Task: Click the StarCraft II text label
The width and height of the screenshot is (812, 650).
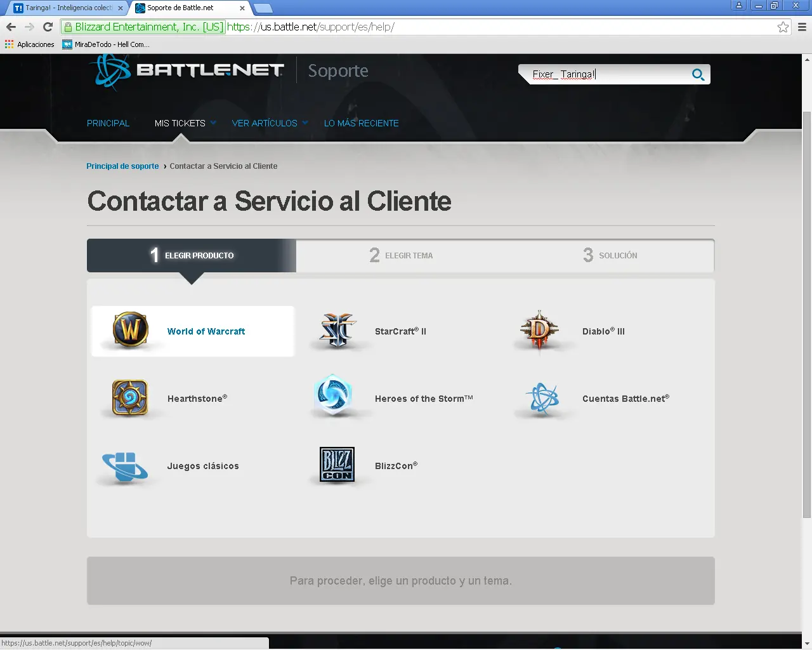Action: (x=400, y=331)
